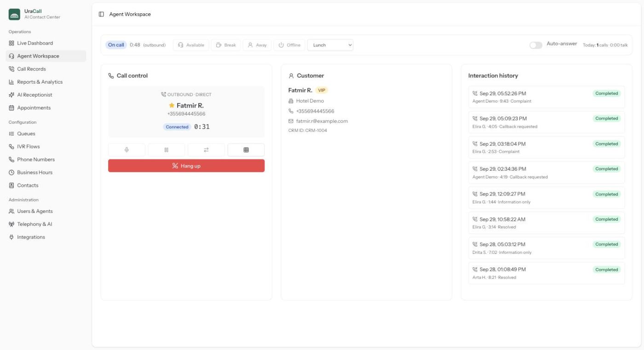Open AI Receptionist page
The height and width of the screenshot is (350, 644).
point(46,95)
